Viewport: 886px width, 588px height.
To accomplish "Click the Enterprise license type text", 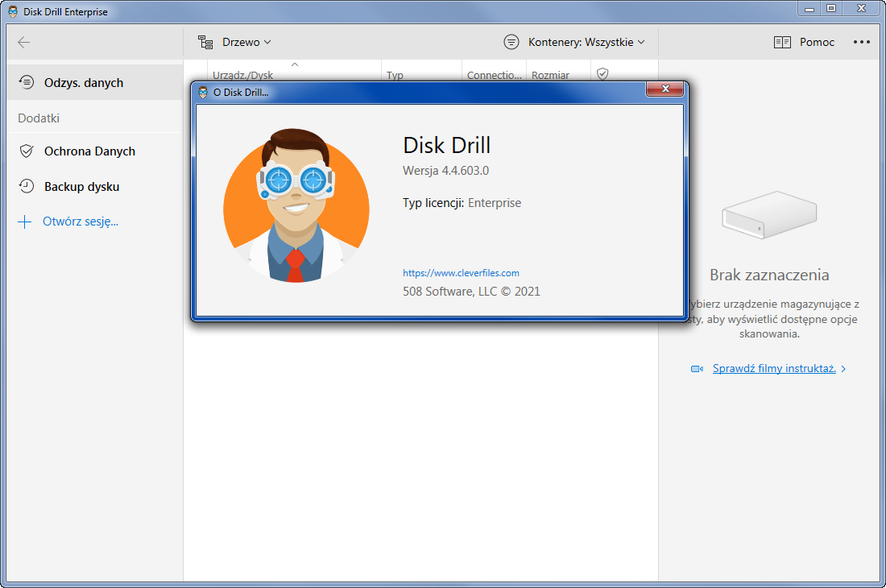I will tap(495, 203).
